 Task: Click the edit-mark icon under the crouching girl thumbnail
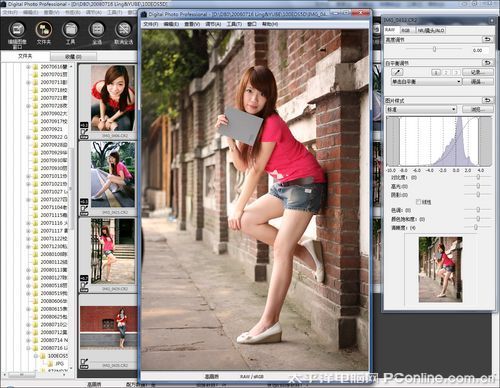tap(84, 133)
